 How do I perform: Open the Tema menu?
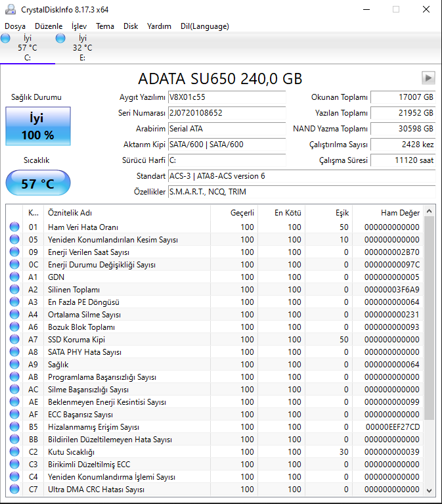(105, 26)
